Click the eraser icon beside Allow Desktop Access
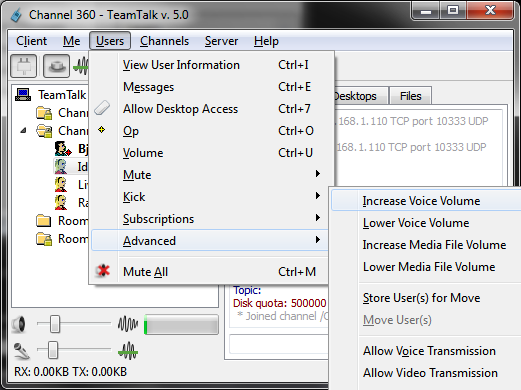This screenshot has height=390, width=521. pyautogui.click(x=102, y=108)
